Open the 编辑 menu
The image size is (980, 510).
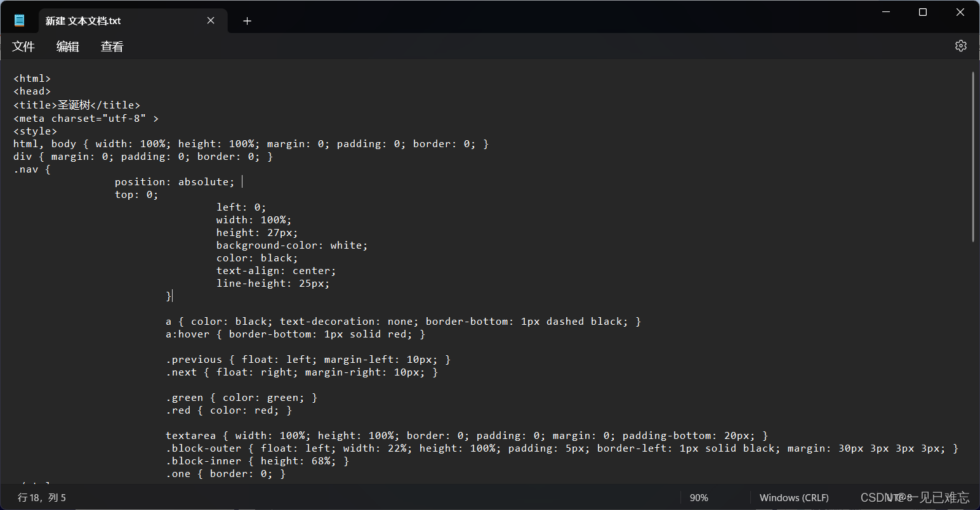click(x=67, y=46)
